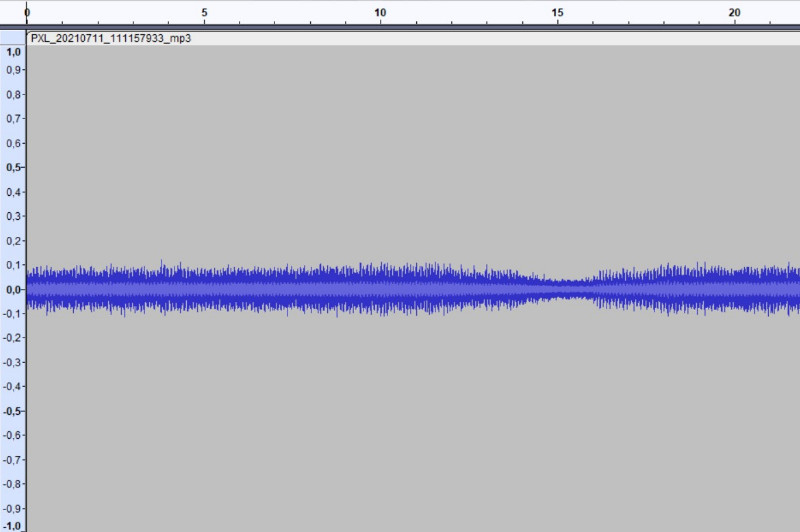Select the PXL_20210711_111157933_mp3 track name label
The width and height of the screenshot is (800, 532).
tap(110, 38)
